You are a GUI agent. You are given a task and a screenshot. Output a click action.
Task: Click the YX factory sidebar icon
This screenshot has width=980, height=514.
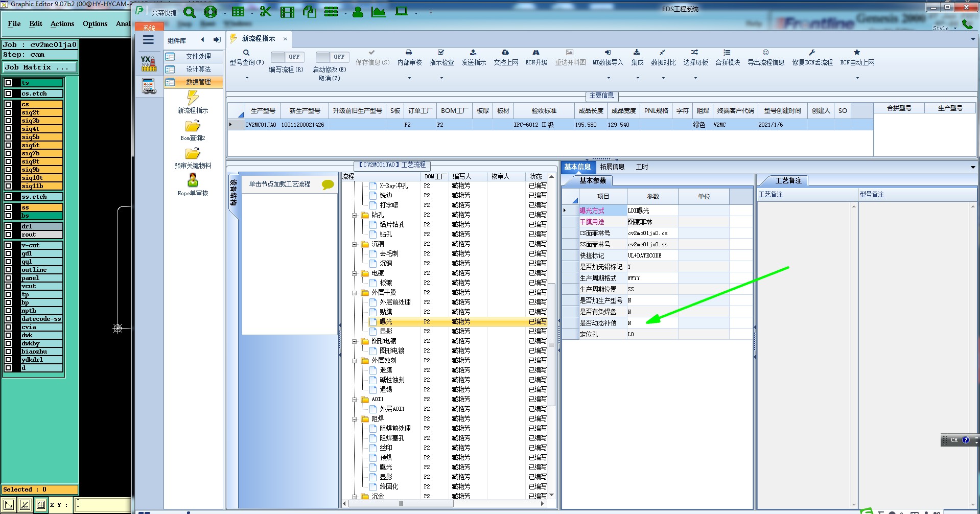[x=149, y=63]
